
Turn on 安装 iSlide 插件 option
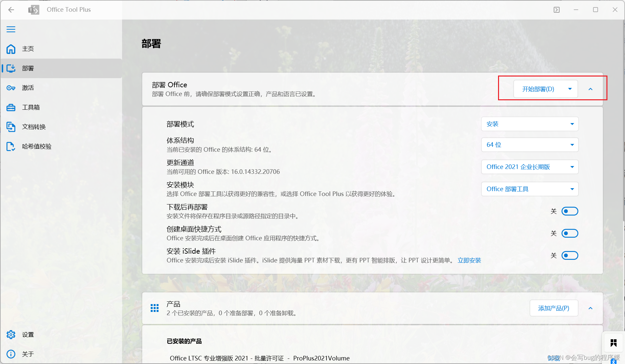pos(570,255)
